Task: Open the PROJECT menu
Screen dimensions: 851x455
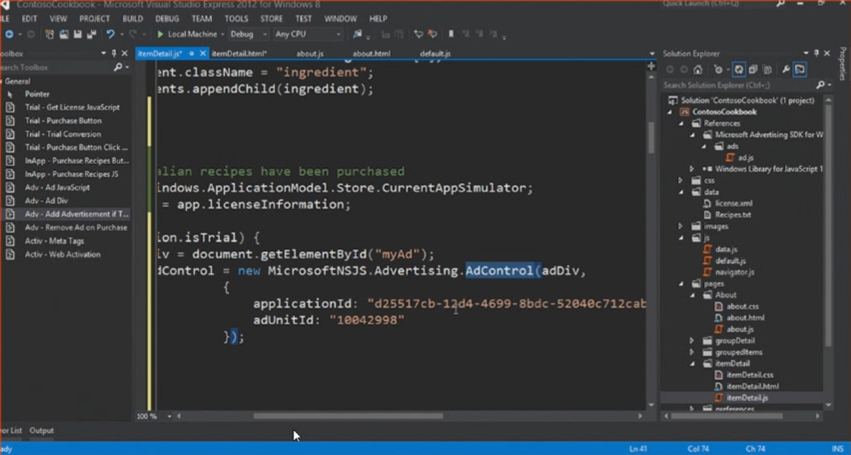Action: (94, 18)
